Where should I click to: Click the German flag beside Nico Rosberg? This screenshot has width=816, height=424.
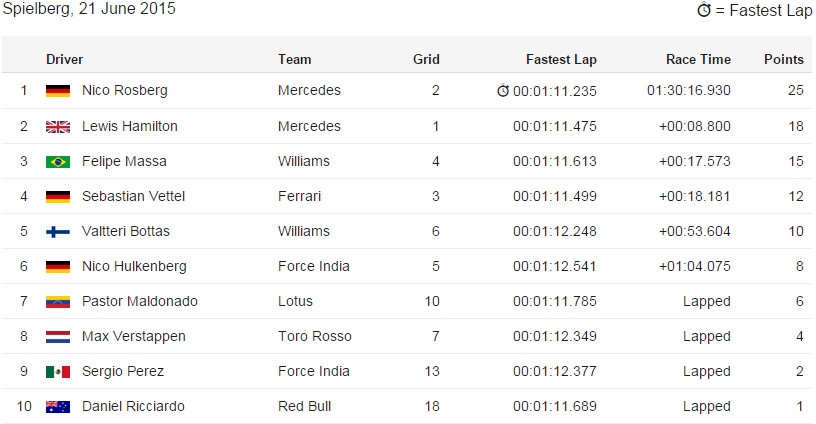57,91
